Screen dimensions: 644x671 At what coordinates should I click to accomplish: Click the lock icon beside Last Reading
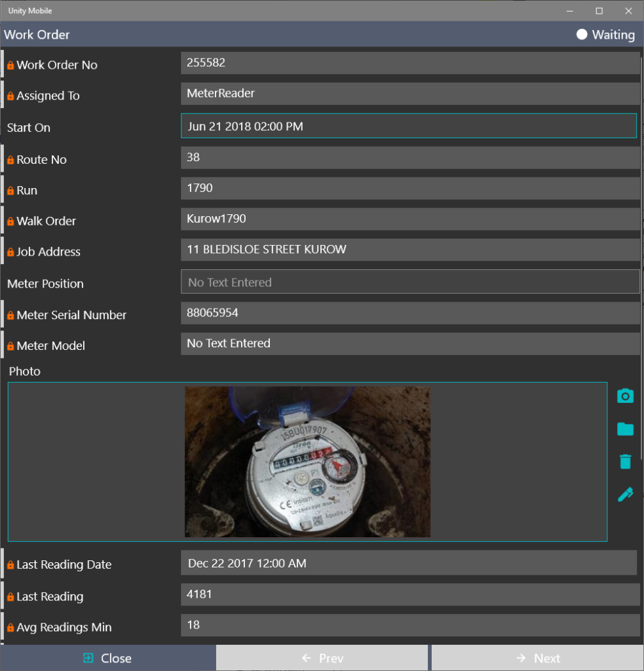tap(10, 597)
